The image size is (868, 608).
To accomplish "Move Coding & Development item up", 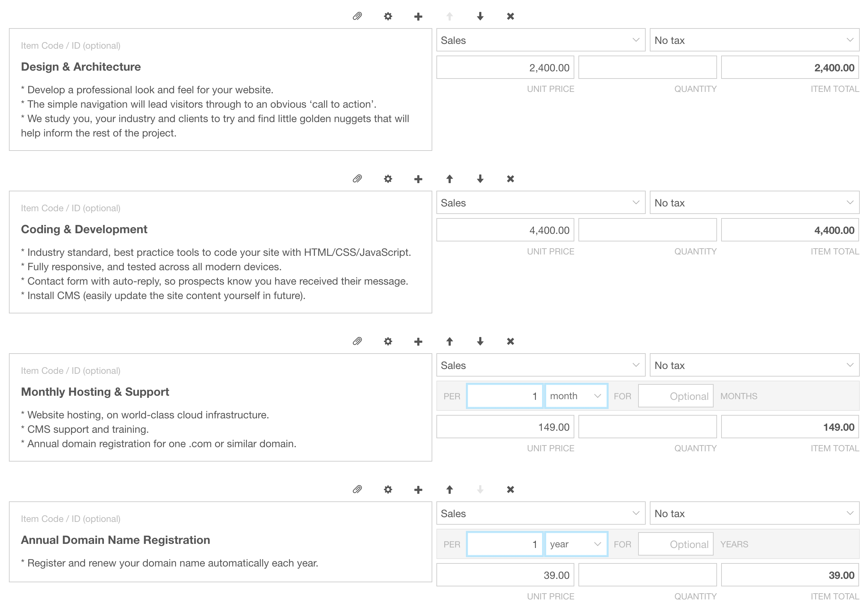I will tap(449, 179).
